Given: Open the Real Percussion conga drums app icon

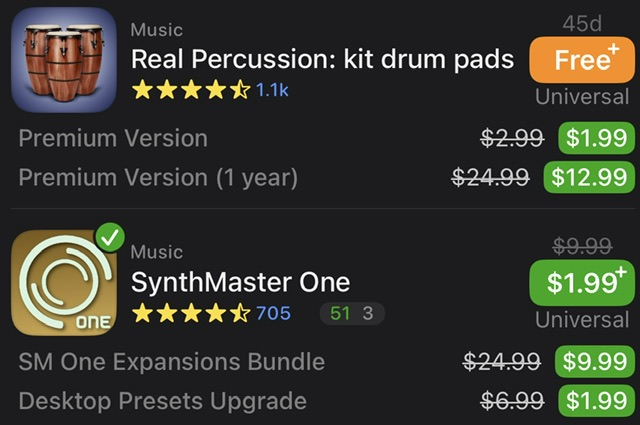Looking at the screenshot, I should click(x=64, y=59).
